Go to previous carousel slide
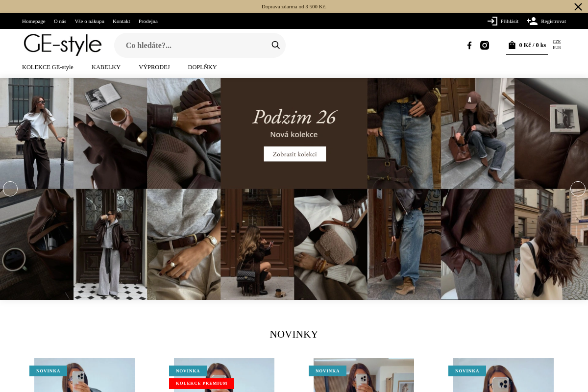 coord(10,189)
